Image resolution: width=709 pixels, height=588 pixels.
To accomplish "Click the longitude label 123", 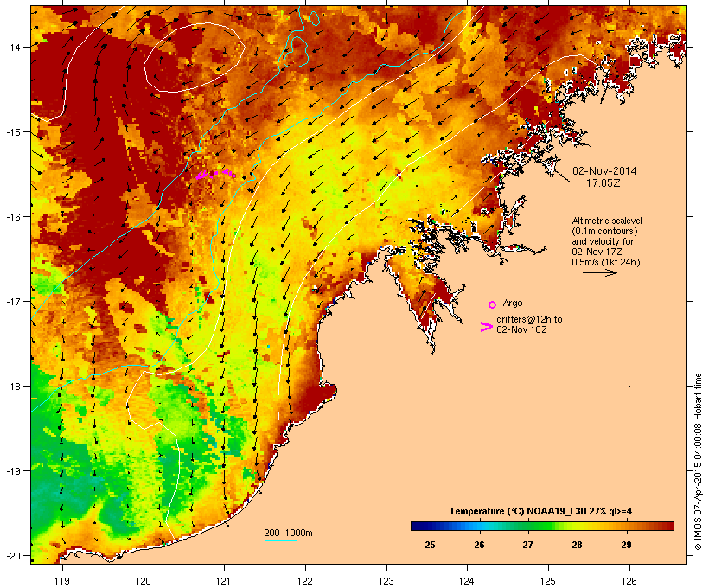I will (x=386, y=581).
